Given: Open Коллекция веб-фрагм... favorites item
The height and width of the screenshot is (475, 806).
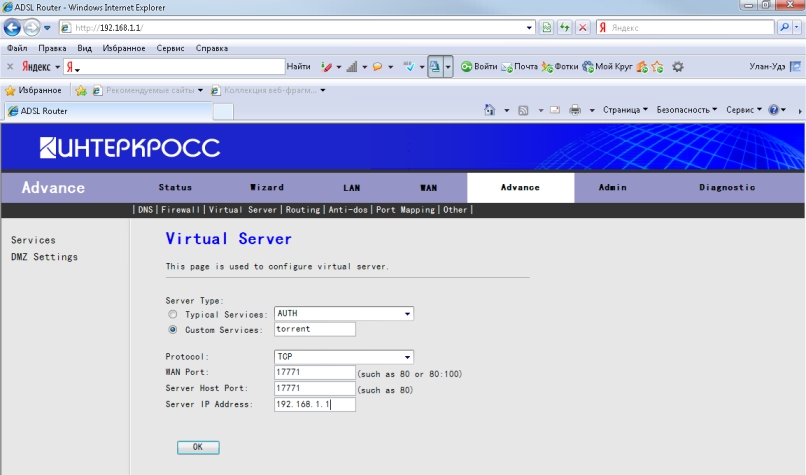Looking at the screenshot, I should [x=268, y=90].
